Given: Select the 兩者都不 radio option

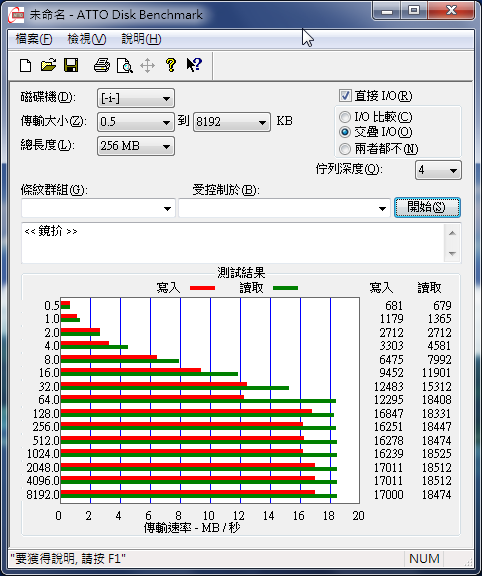Looking at the screenshot, I should click(x=345, y=149).
